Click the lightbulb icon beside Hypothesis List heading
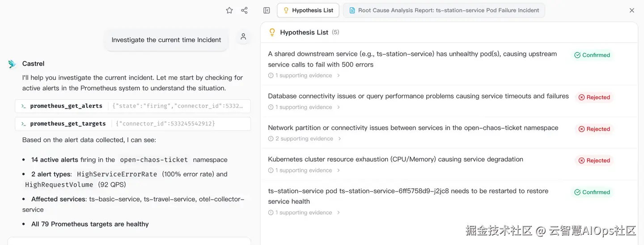This screenshot has height=245, width=644. coord(272,32)
